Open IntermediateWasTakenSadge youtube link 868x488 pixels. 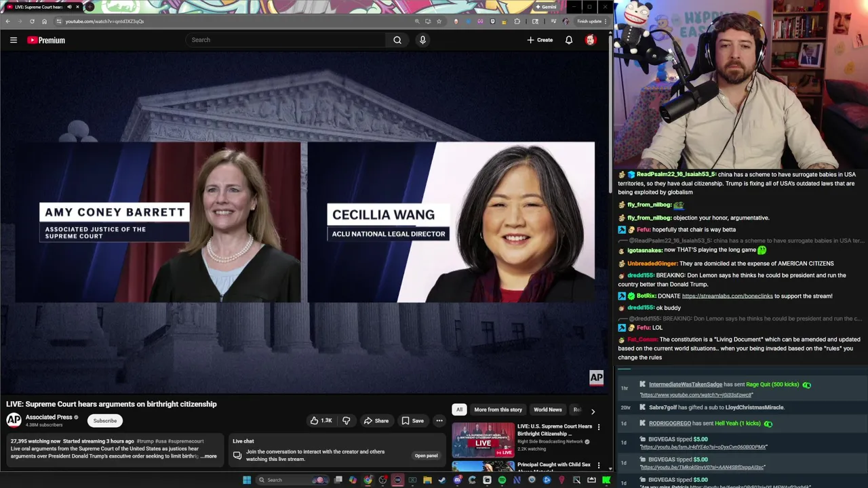(x=696, y=395)
